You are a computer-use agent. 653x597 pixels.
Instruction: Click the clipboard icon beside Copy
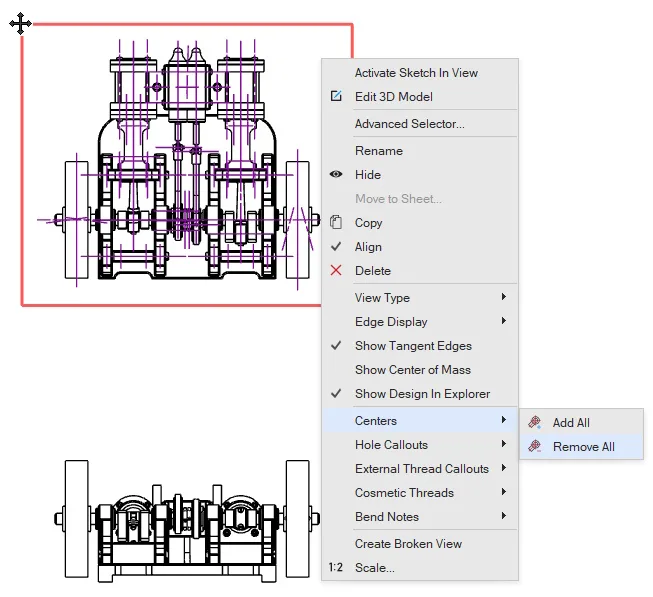[x=336, y=222]
